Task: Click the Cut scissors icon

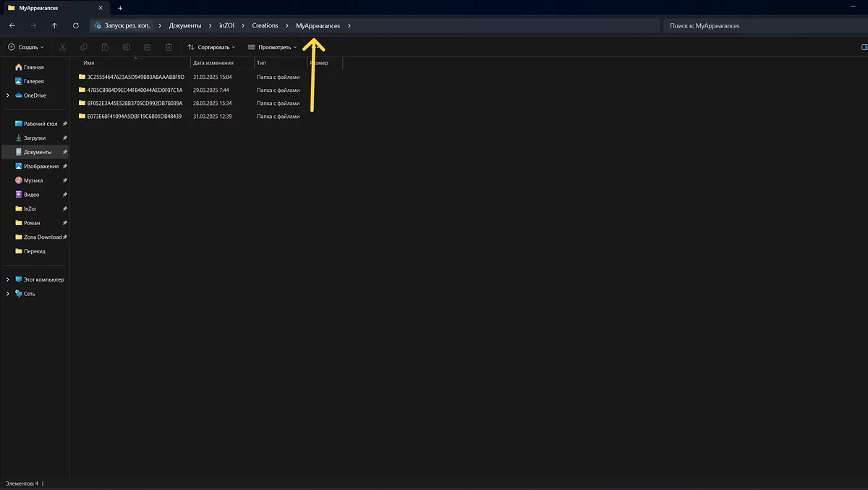Action: [x=62, y=47]
